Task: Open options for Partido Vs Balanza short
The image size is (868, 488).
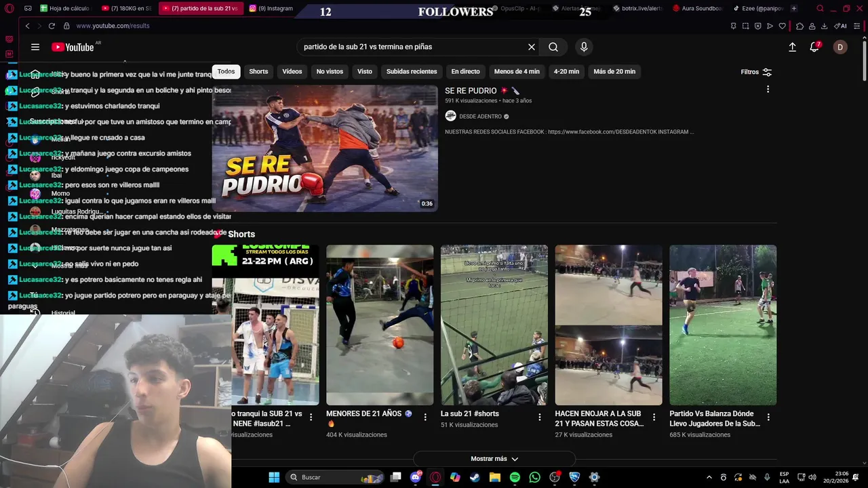Action: pyautogui.click(x=768, y=417)
